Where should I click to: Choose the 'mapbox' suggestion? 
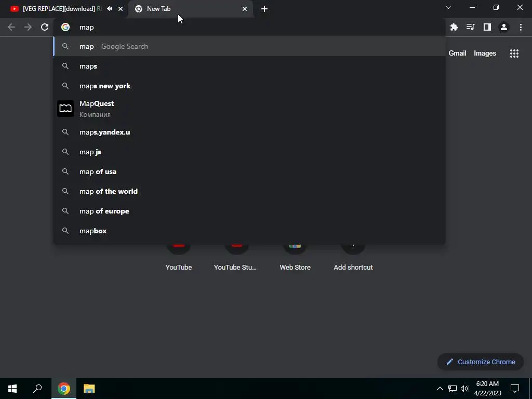coord(249,231)
